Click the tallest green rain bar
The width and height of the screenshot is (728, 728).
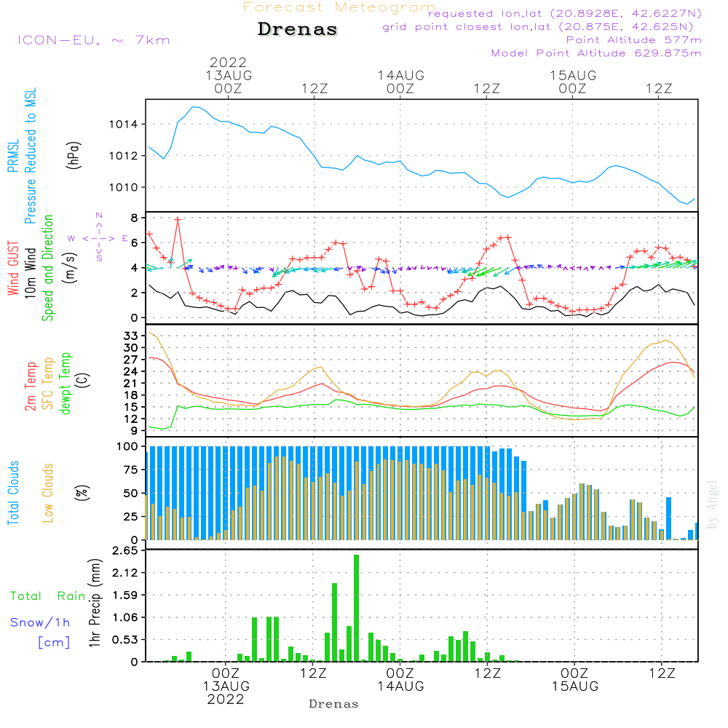pyautogui.click(x=356, y=608)
